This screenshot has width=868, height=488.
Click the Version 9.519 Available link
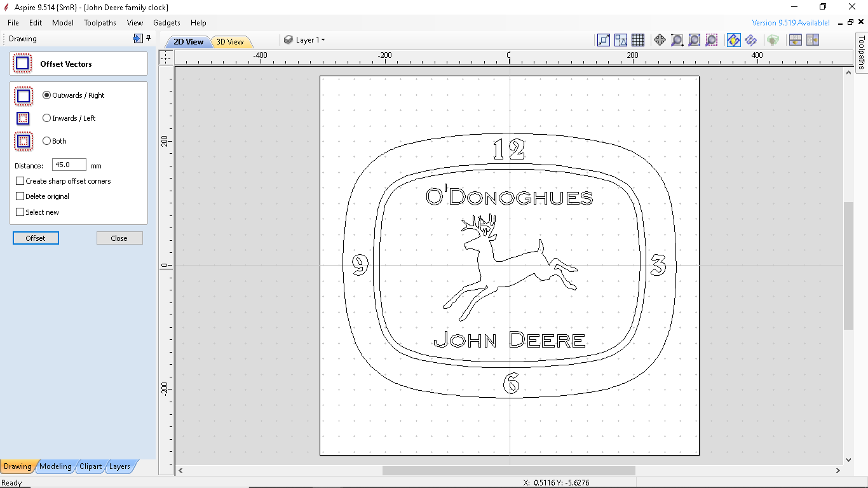789,22
